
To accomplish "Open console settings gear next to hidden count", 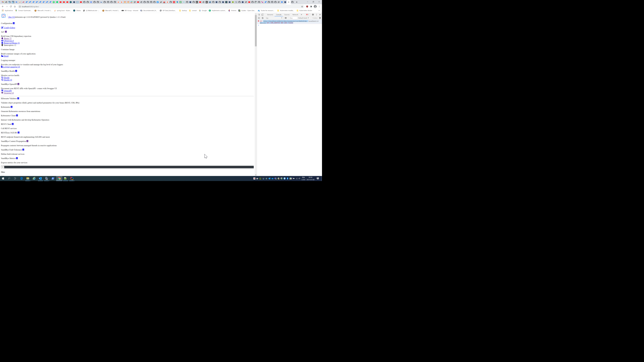I will coord(320,18).
